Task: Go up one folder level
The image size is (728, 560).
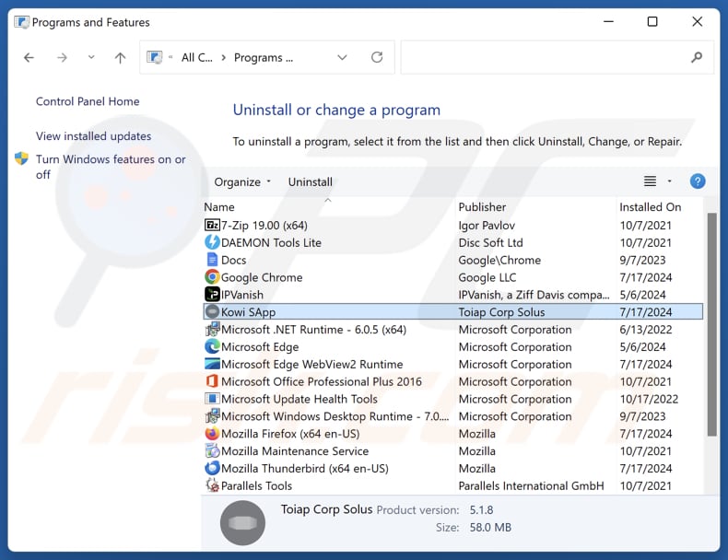Action: pos(120,57)
